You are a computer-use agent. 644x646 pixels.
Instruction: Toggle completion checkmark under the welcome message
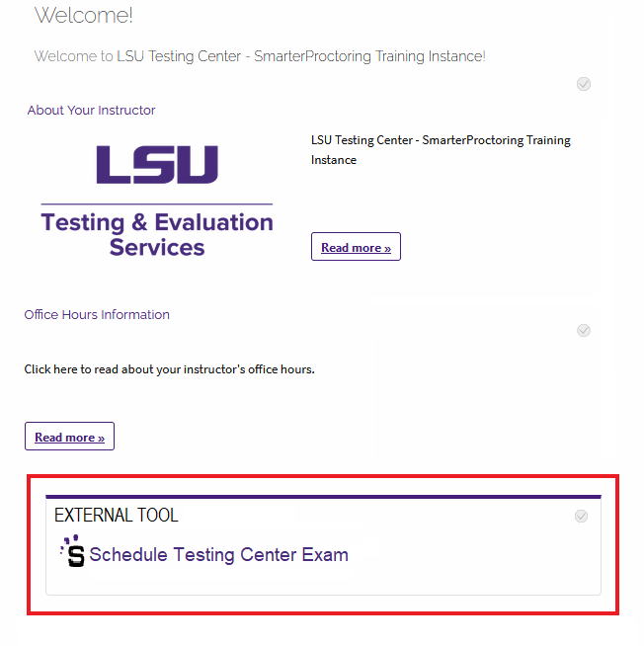584,84
